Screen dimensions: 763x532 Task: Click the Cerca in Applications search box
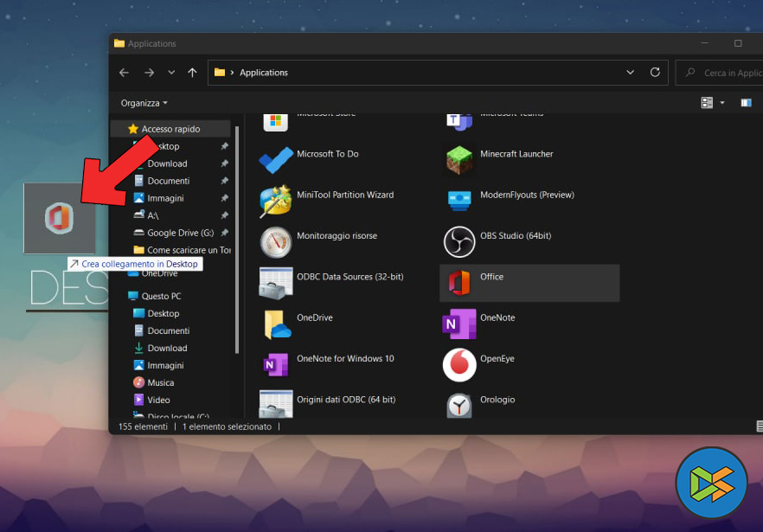727,73
